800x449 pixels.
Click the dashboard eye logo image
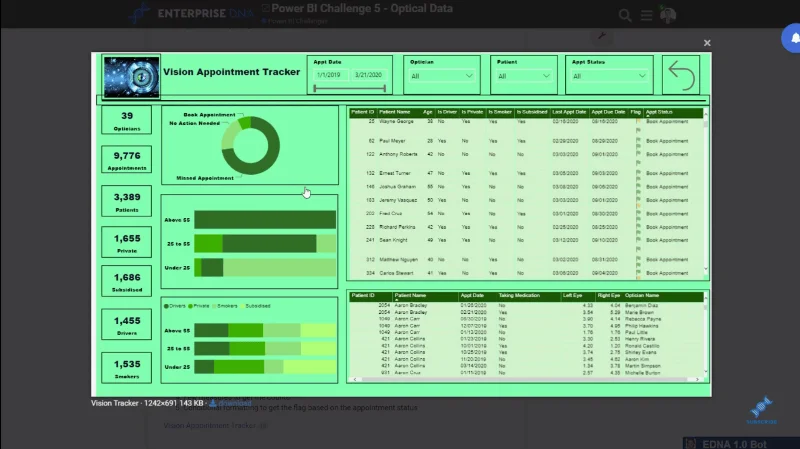click(131, 77)
